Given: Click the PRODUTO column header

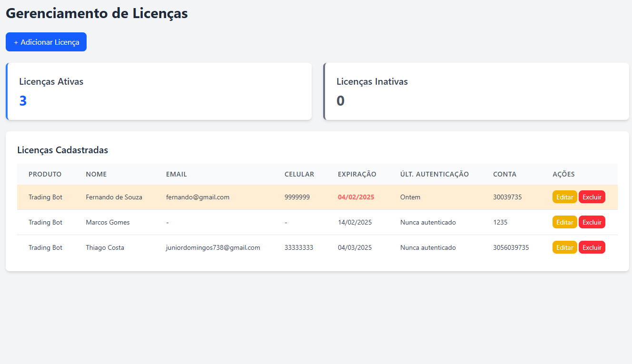Looking at the screenshot, I should tap(45, 174).
